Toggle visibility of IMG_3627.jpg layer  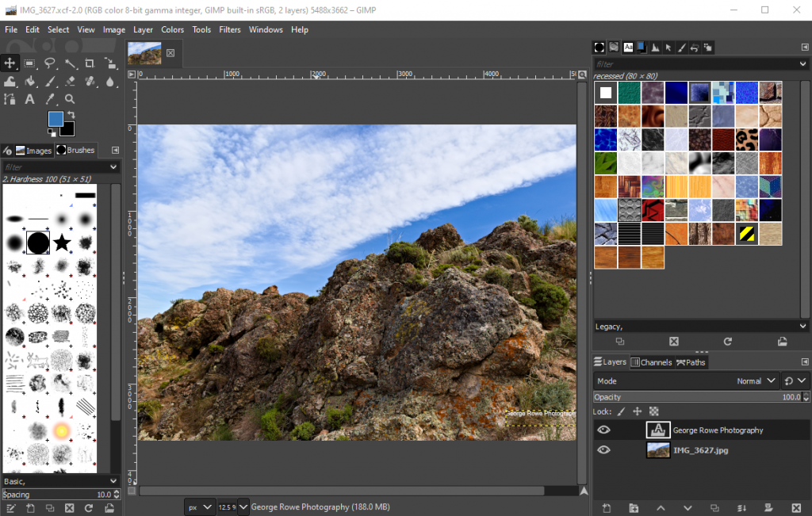tap(604, 450)
